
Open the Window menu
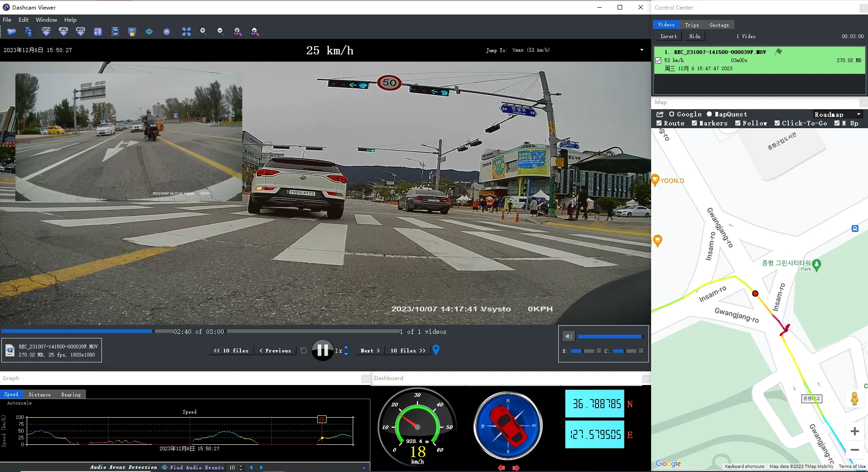[x=46, y=19]
